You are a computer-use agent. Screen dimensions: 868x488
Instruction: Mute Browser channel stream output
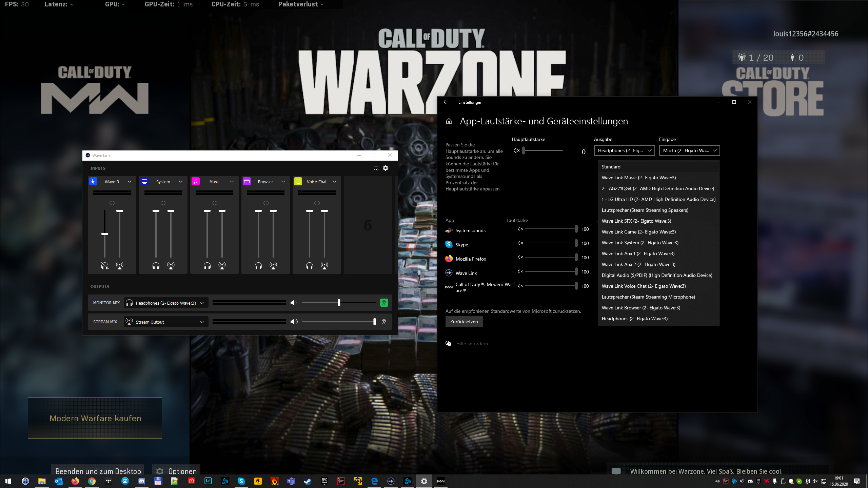(x=273, y=266)
